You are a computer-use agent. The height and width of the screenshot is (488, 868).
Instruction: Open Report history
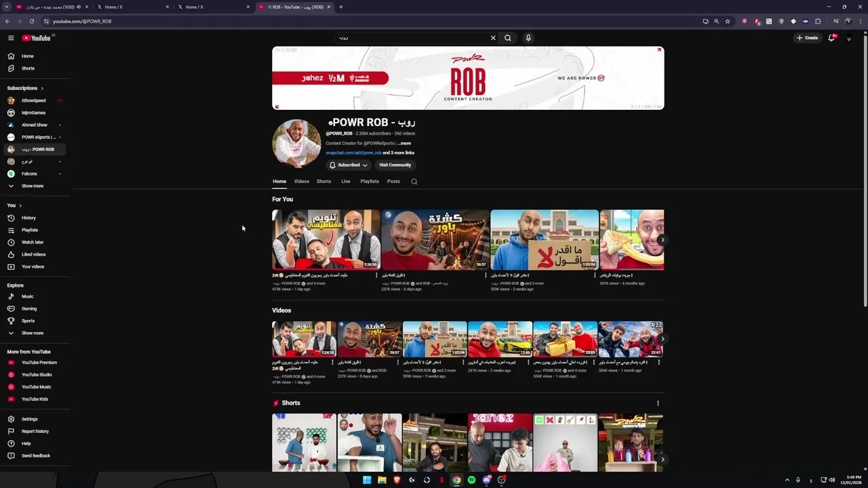(35, 431)
